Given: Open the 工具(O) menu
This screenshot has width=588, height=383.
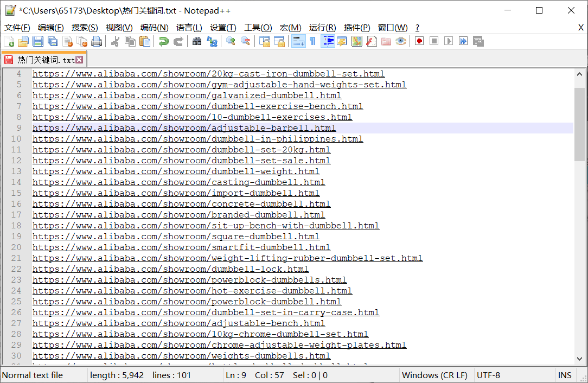Looking at the screenshot, I should (x=258, y=27).
